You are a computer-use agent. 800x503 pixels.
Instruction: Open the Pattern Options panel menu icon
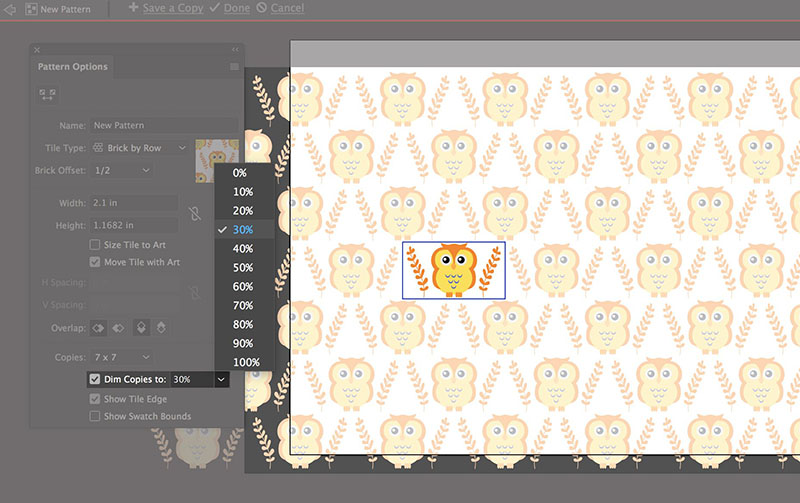(x=234, y=66)
